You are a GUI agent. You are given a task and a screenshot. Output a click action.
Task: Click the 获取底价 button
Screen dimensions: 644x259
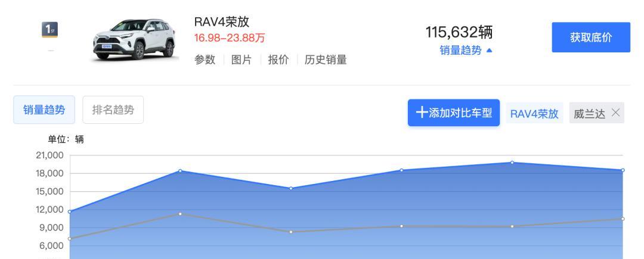pos(591,38)
